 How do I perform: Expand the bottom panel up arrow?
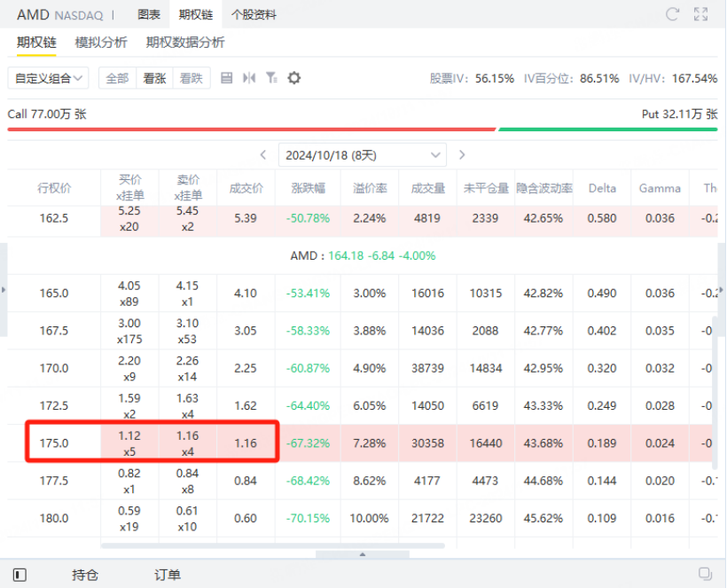(363, 554)
